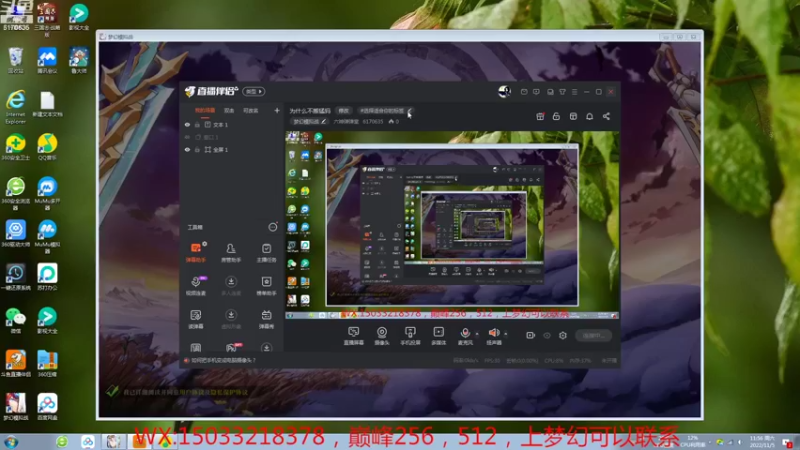Open the 视频连麦 video co-stream tool
Image resolution: width=800 pixels, height=450 pixels.
(x=196, y=286)
